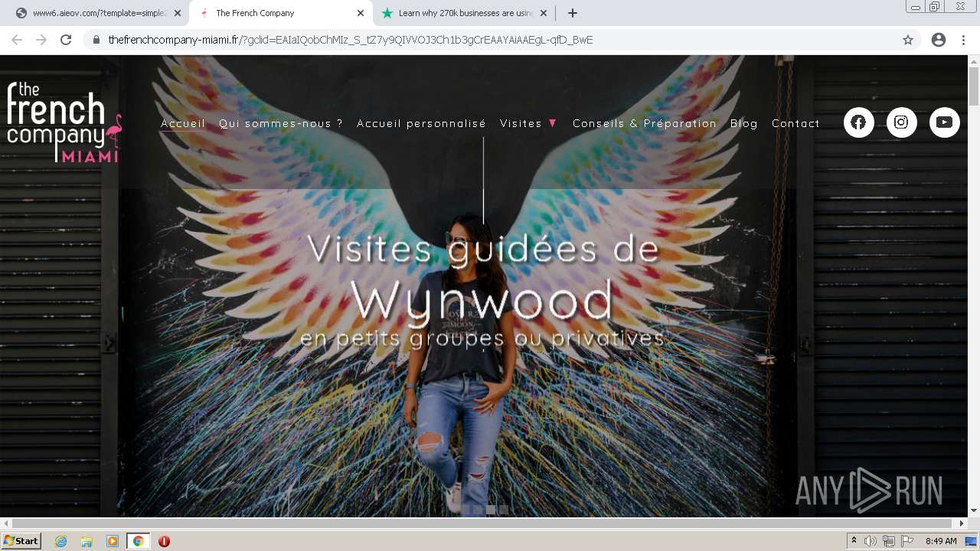Open The French Company Instagram page
980x551 pixels.
coord(901,122)
